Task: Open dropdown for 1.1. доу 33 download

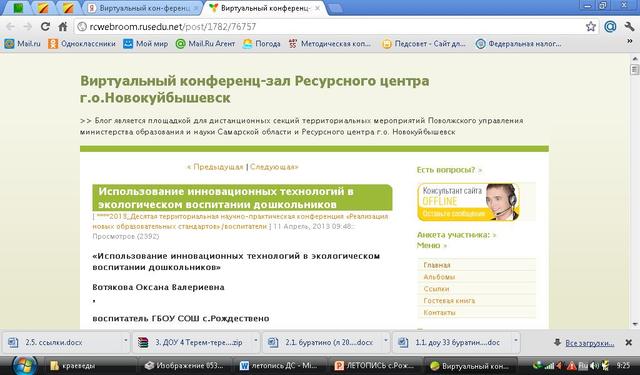Action: [x=516, y=340]
